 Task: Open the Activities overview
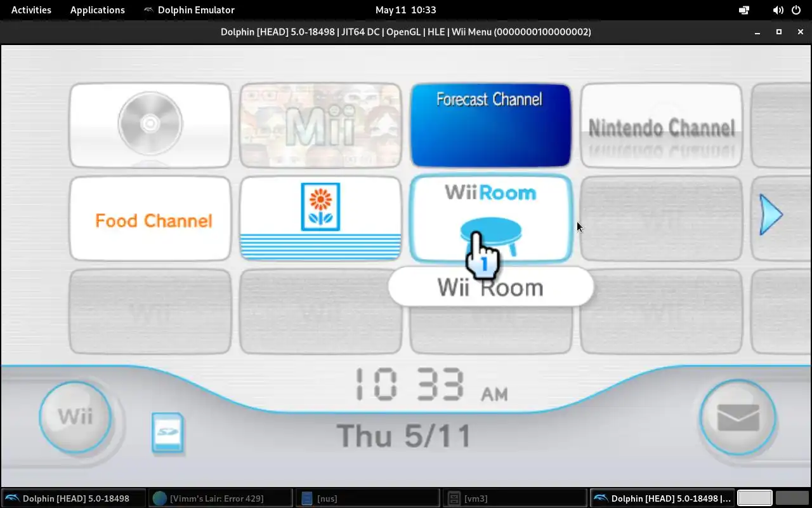[x=31, y=10]
